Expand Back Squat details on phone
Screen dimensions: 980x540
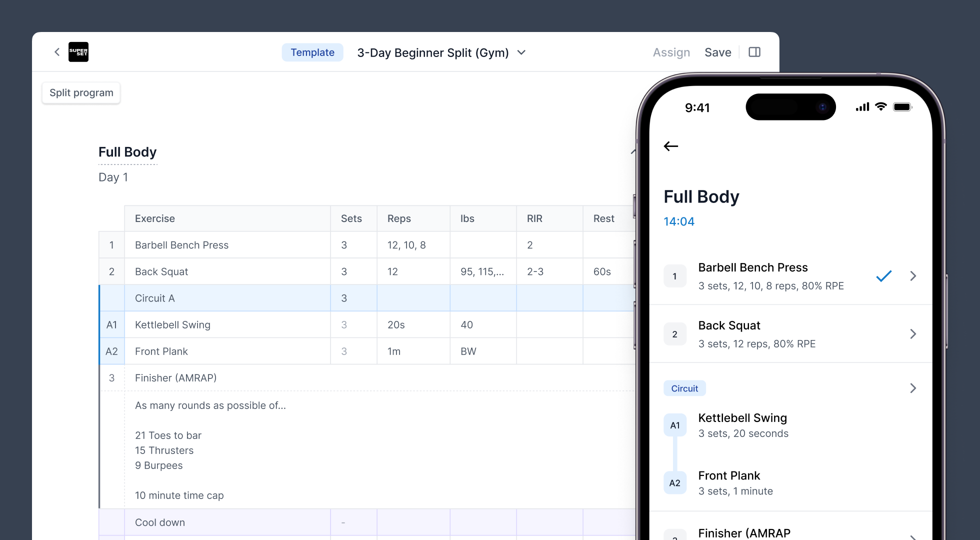[x=913, y=334]
